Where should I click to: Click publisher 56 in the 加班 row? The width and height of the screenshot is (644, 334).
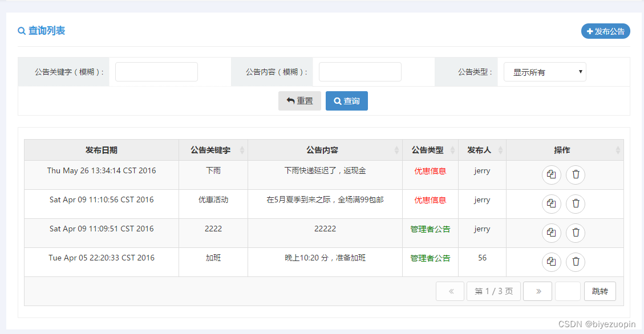click(482, 258)
